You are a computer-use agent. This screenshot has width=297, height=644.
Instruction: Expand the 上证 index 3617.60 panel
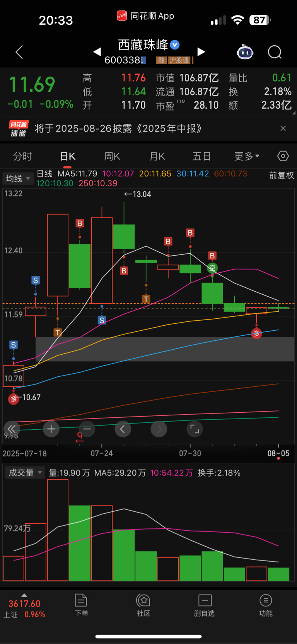tap(24, 606)
